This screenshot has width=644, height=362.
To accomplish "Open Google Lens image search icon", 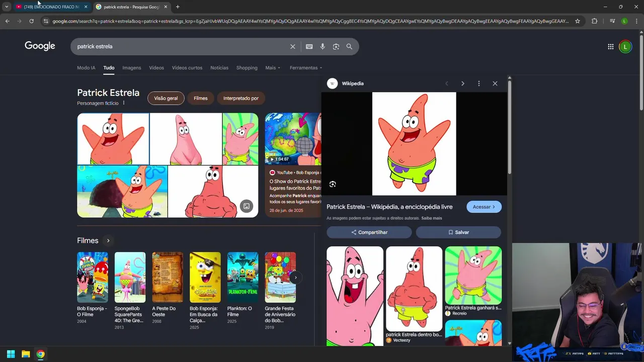I will 336,46.
